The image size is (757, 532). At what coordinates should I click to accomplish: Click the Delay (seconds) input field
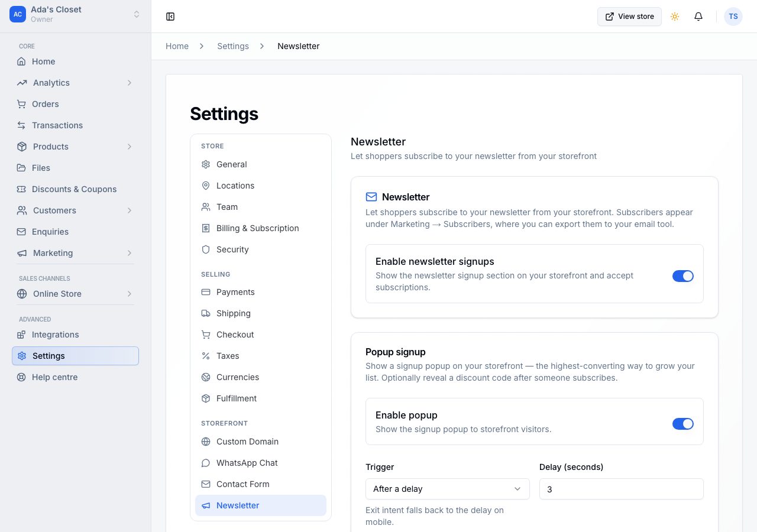(x=622, y=489)
